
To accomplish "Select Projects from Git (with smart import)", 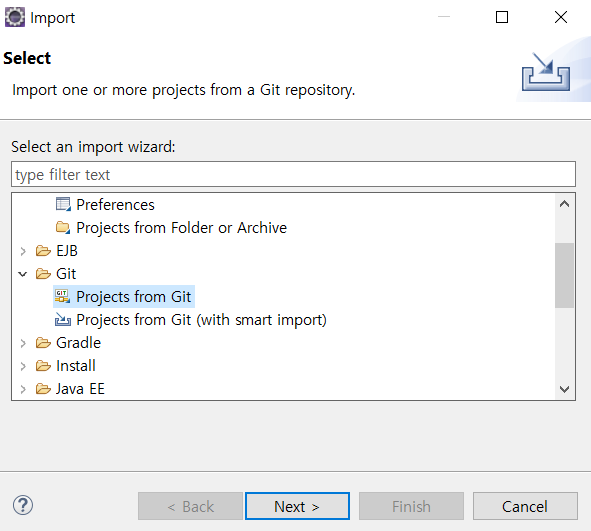I will (201, 320).
